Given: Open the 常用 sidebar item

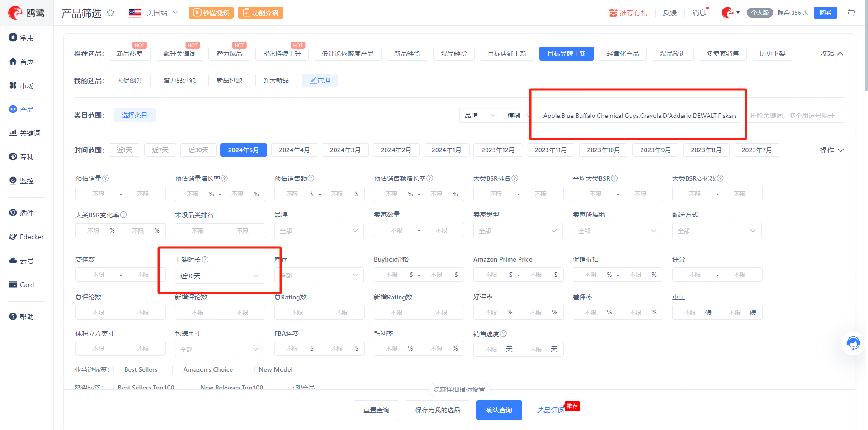Looking at the screenshot, I should pos(22,37).
